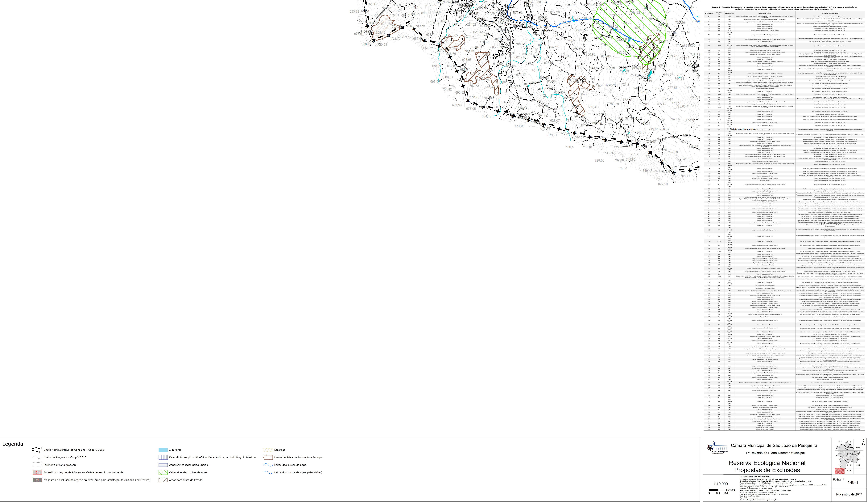Screen dimensions: 868x503
Task: Click the Faixa de Protecção a Albufeiras hatch symbol
Action: [x=163, y=457]
